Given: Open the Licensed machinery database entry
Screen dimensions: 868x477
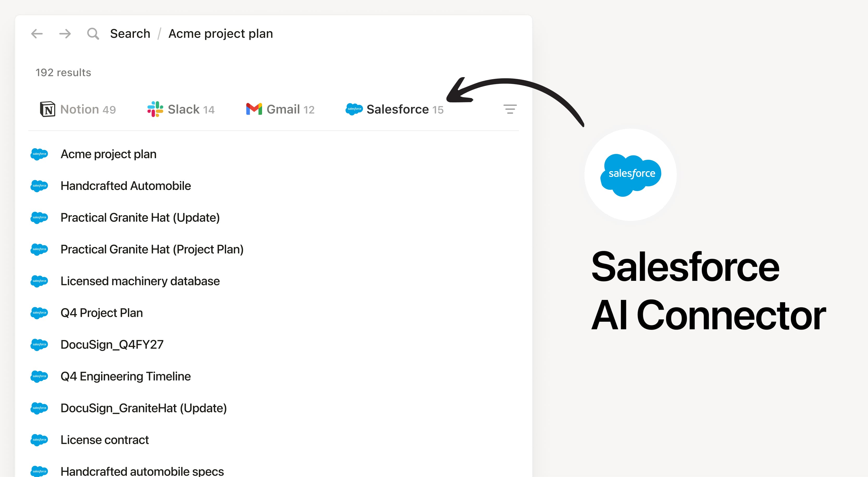Looking at the screenshot, I should (140, 281).
